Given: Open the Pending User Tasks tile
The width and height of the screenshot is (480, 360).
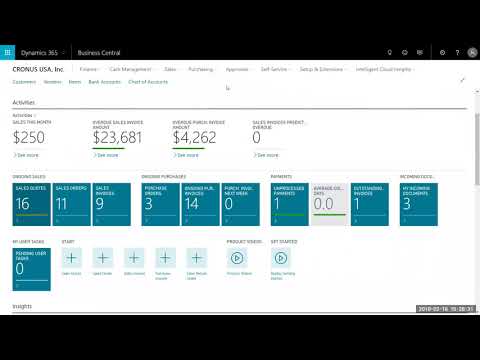Looking at the screenshot, I should point(32,269).
